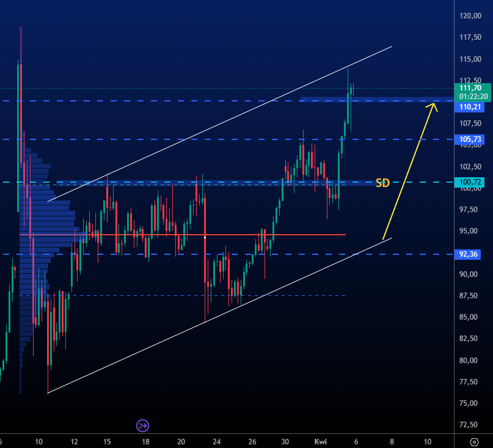
Task: Click date 18 on the time axis
Action: (x=145, y=442)
